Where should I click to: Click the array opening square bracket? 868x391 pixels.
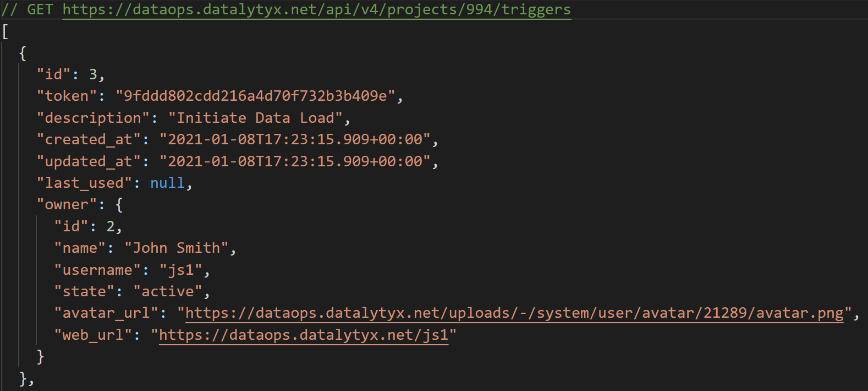pyautogui.click(x=5, y=31)
